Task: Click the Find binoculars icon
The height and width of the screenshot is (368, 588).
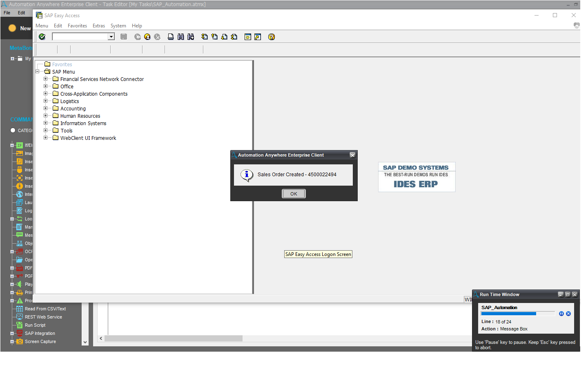Action: (x=180, y=37)
